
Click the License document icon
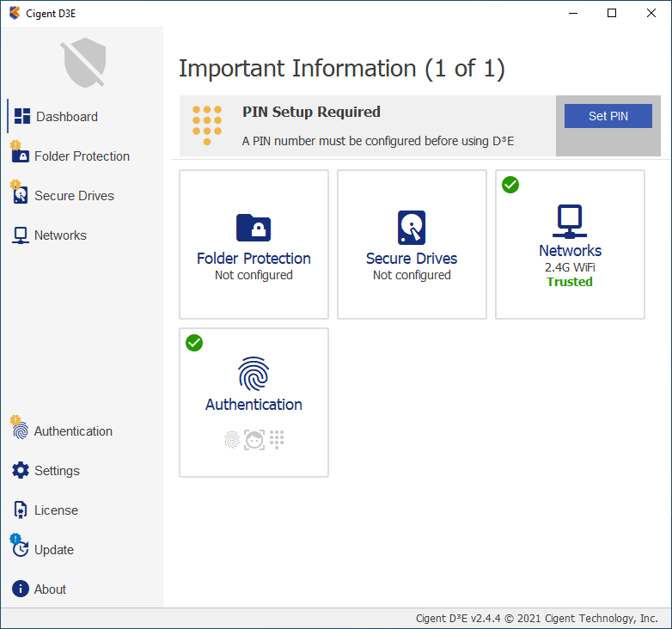point(20,510)
